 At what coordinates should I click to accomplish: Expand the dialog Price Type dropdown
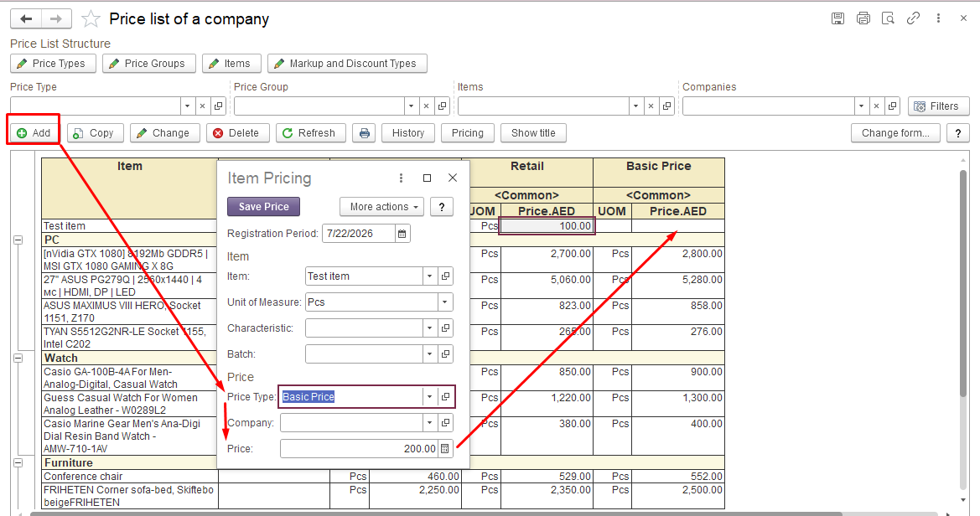click(x=429, y=397)
